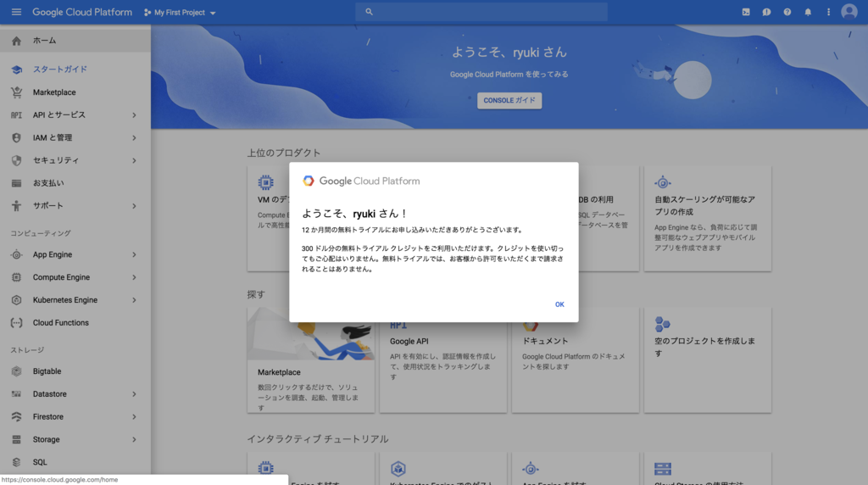Click OK in the welcome dialog
This screenshot has height=485, width=868.
[559, 304]
